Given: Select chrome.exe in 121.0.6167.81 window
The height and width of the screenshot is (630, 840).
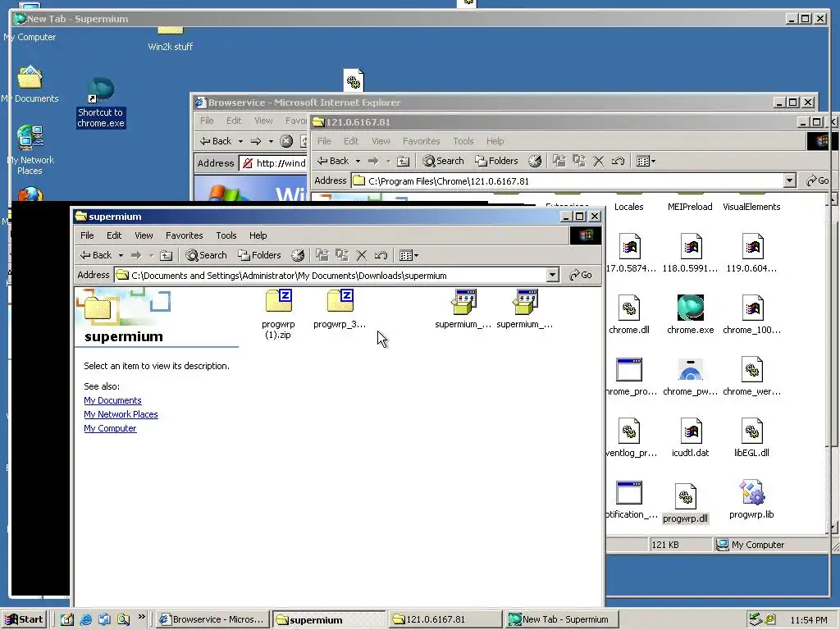Looking at the screenshot, I should coord(691,314).
